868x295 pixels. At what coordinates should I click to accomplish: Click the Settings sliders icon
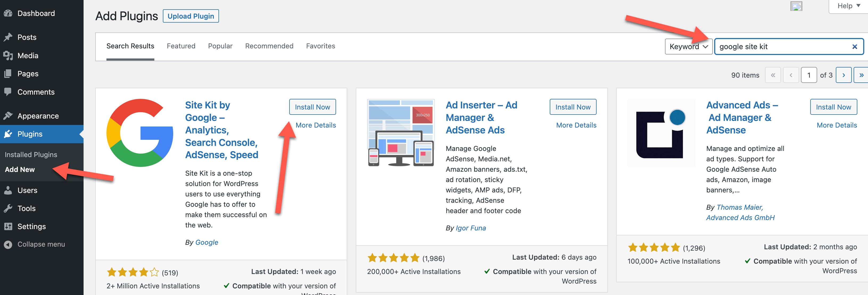pyautogui.click(x=8, y=226)
